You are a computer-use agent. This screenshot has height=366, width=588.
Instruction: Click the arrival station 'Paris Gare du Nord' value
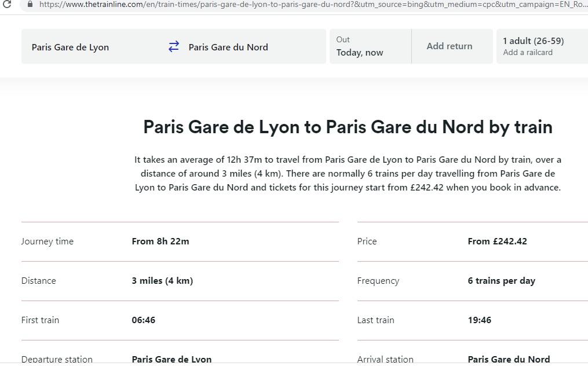click(x=509, y=359)
